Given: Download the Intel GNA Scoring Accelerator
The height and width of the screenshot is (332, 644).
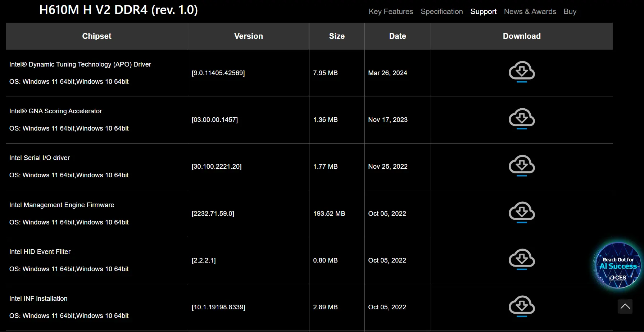Looking at the screenshot, I should [x=522, y=119].
